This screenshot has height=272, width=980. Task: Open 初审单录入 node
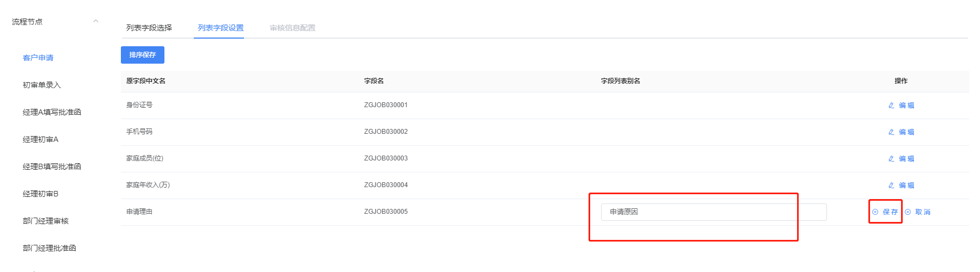(42, 85)
